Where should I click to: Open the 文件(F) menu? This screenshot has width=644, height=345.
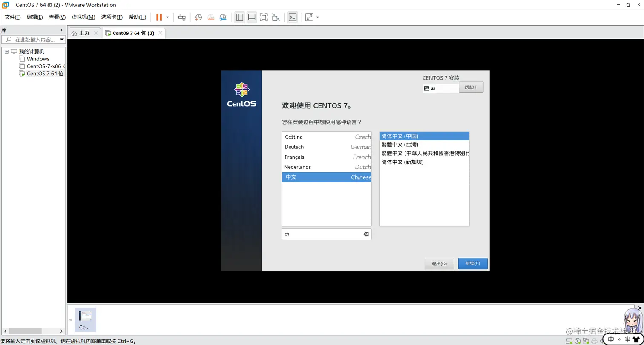coord(13,17)
